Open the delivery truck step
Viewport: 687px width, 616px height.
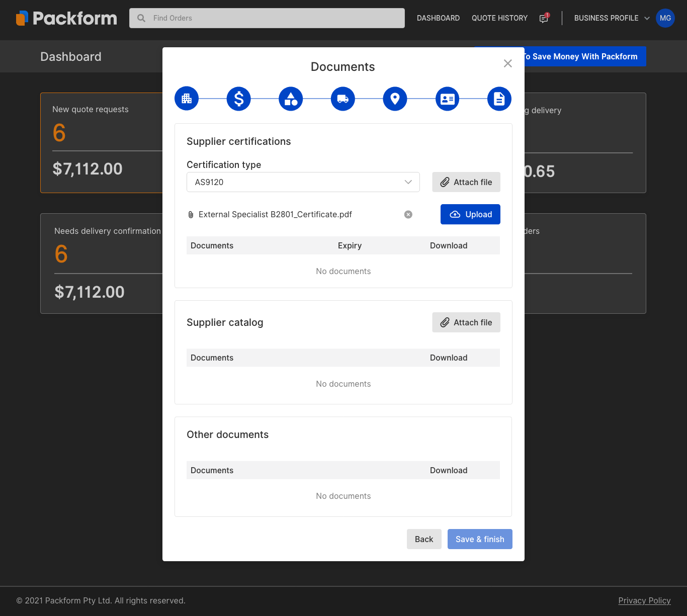pos(343,99)
